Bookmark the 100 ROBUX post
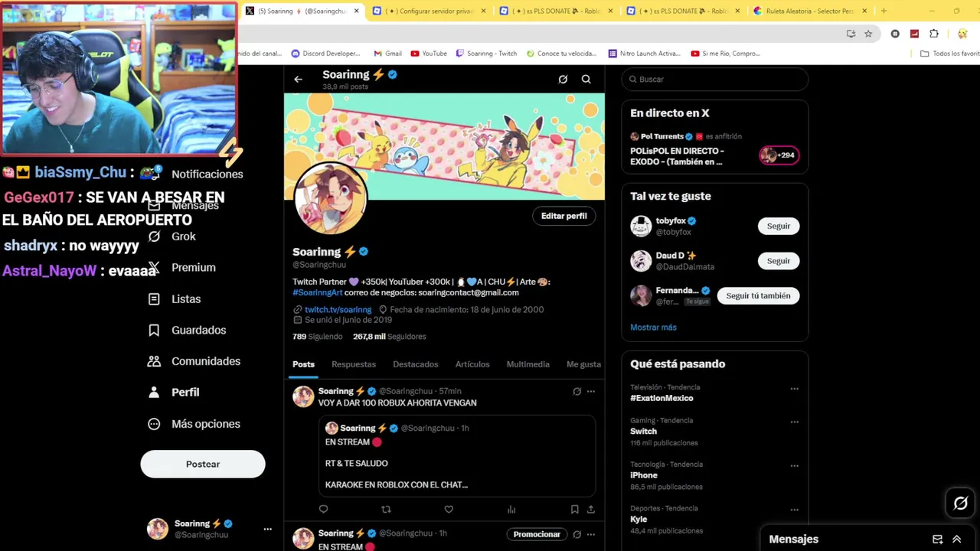Viewport: 980px width, 551px height. point(574,509)
